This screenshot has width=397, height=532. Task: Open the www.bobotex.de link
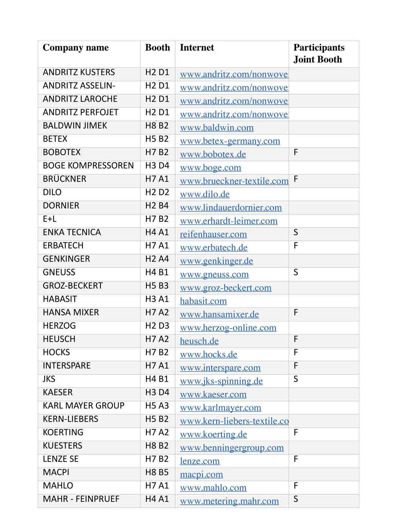pyautogui.click(x=213, y=154)
